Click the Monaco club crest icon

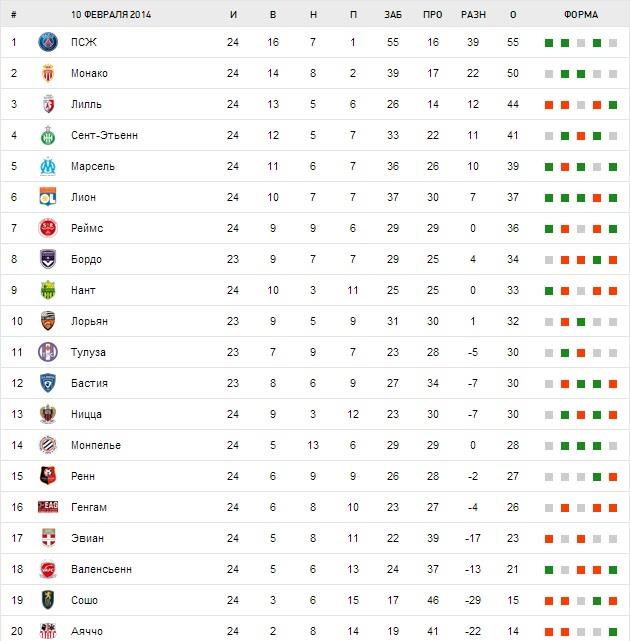point(47,73)
